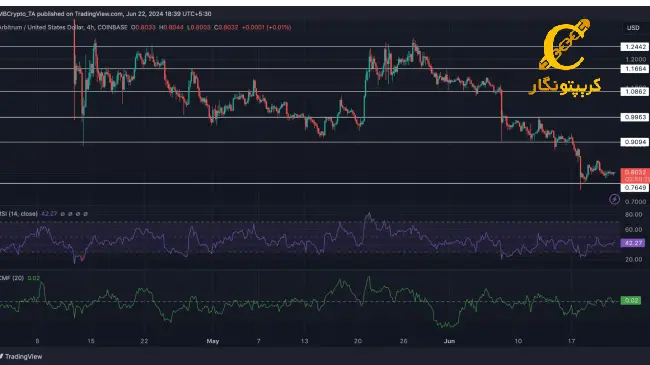
Task: Click the Persian کریپتونگار brand text
Action: coord(565,86)
